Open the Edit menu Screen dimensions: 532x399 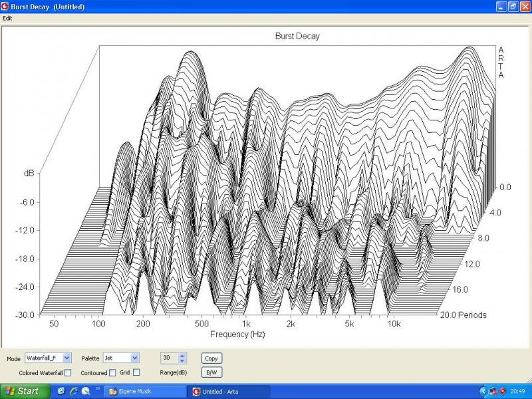[7, 18]
